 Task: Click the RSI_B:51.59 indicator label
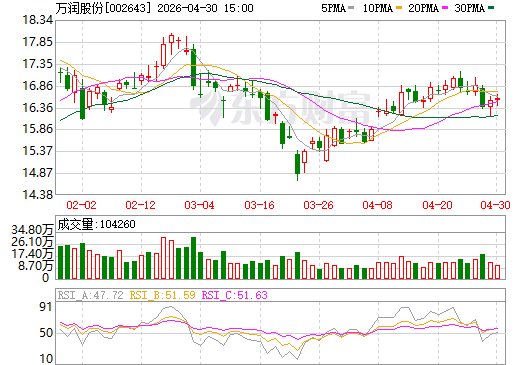click(x=162, y=295)
